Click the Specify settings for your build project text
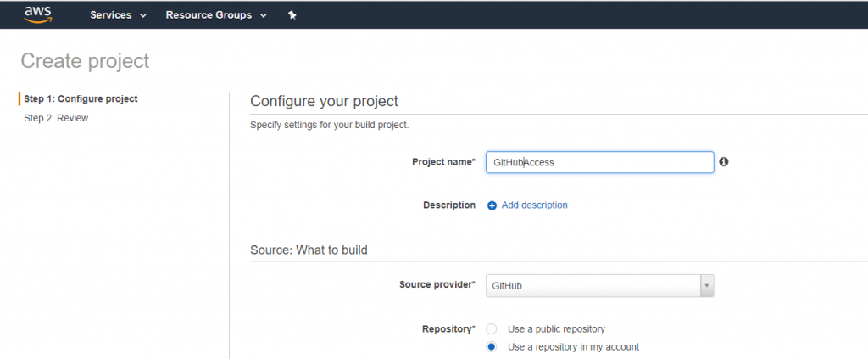 tap(330, 126)
